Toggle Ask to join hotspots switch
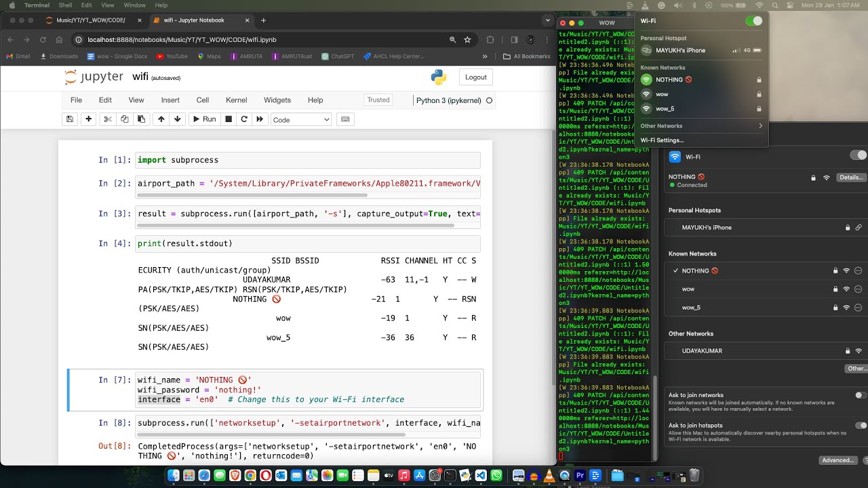Screen dimensions: 868x488 861,426
